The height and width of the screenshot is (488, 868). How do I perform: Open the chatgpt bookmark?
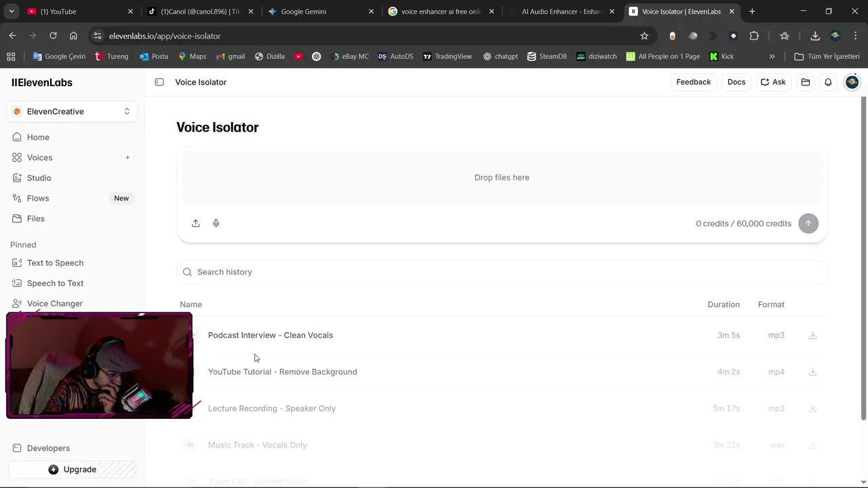click(x=500, y=56)
